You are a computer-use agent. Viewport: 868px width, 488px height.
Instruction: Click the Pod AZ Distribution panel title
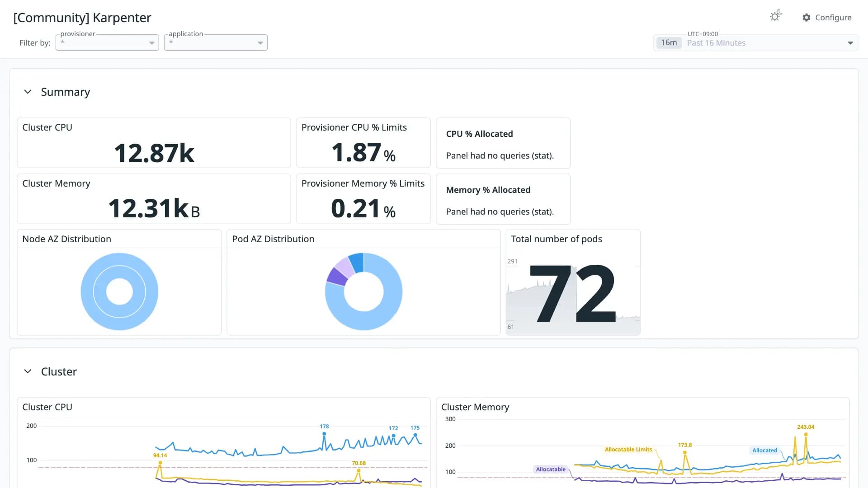273,239
